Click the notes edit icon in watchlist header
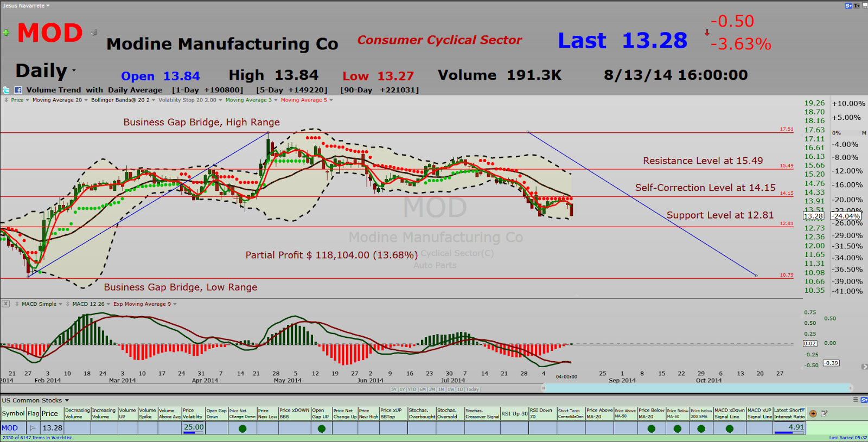Viewport: 868px width, 442px height. (824, 413)
